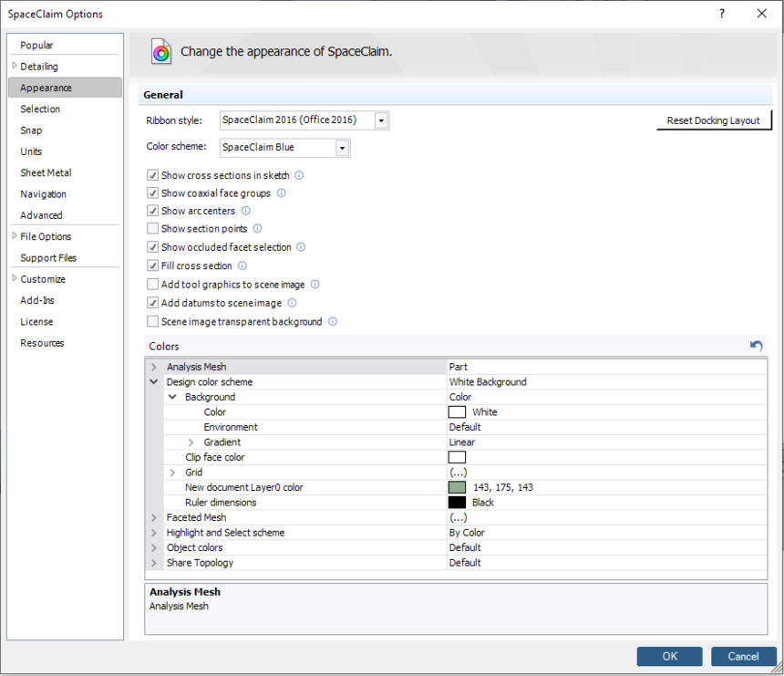Image resolution: width=784 pixels, height=676 pixels.
Task: Expand Detailing in the sidebar
Action: (15, 66)
